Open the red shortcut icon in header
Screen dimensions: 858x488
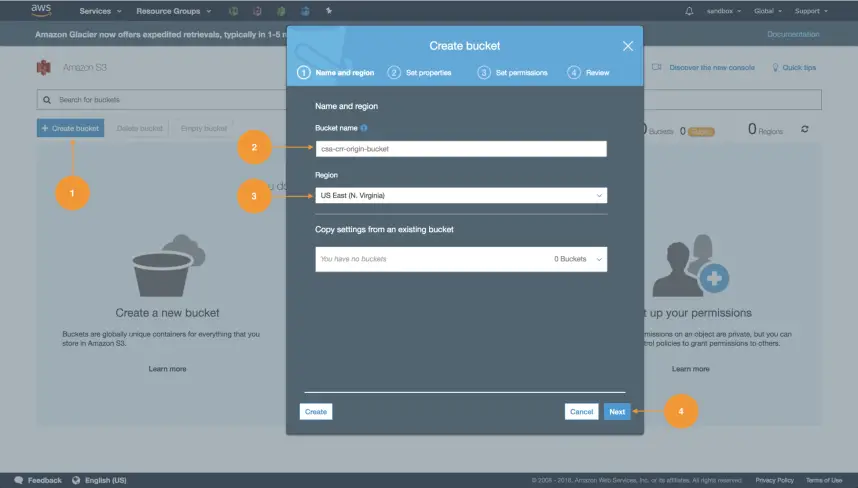click(x=257, y=11)
